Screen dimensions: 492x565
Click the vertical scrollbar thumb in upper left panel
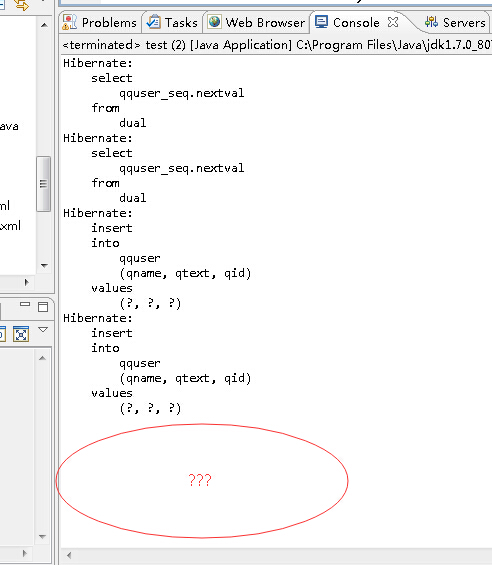coord(43,184)
